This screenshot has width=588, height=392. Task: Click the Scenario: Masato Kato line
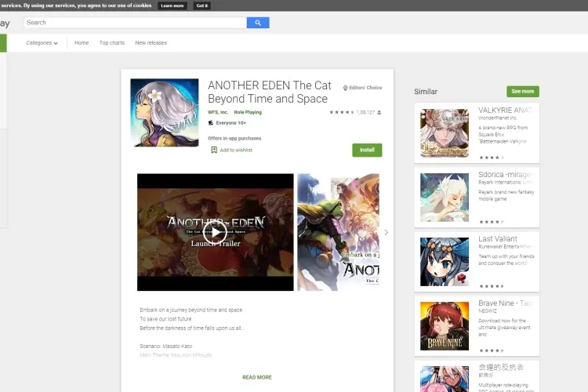coord(165,347)
